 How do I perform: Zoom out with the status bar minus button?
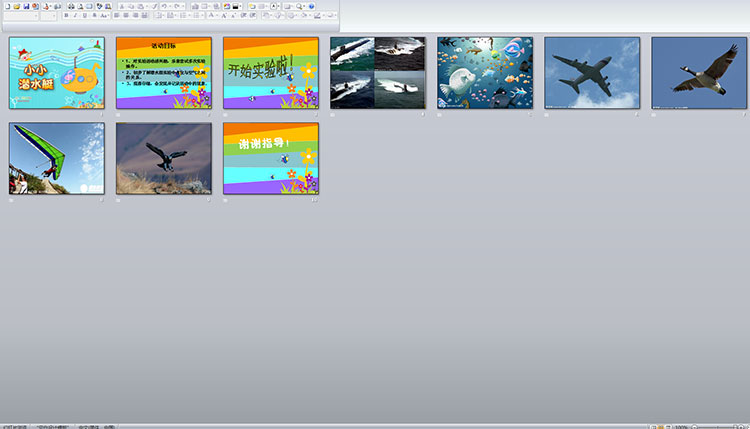point(694,427)
